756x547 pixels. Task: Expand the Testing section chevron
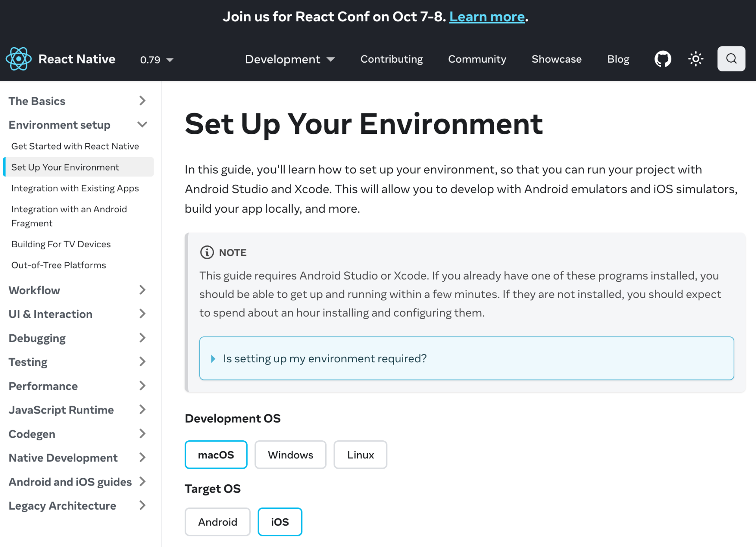tap(143, 362)
